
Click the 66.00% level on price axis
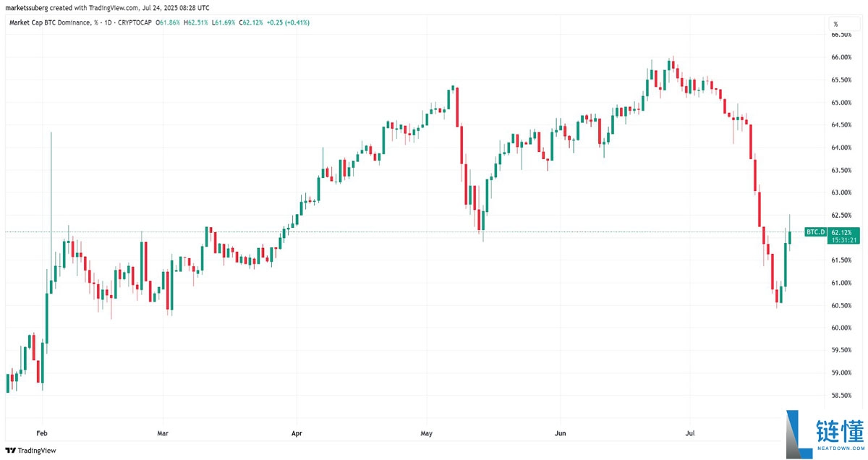[x=841, y=57]
